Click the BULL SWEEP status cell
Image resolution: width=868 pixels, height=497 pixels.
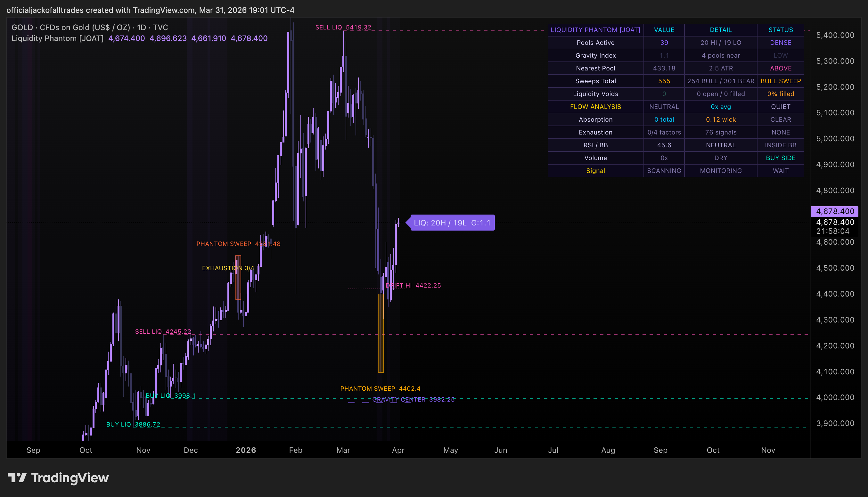click(x=781, y=81)
